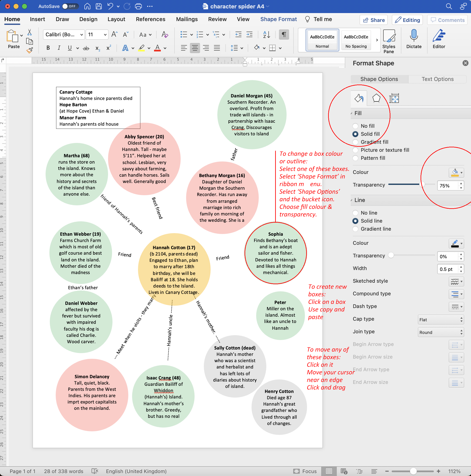471x476 pixels.
Task: Click the Copy icon
Action: (29, 41)
